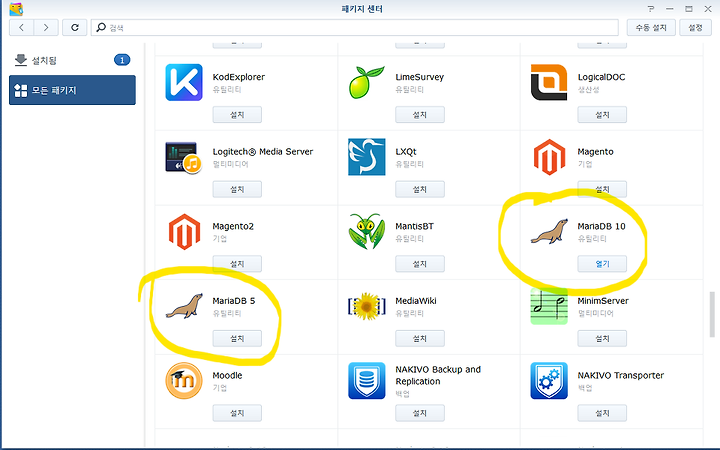
Task: Install MediaWiki with its 설치 button
Action: pyautogui.click(x=420, y=338)
